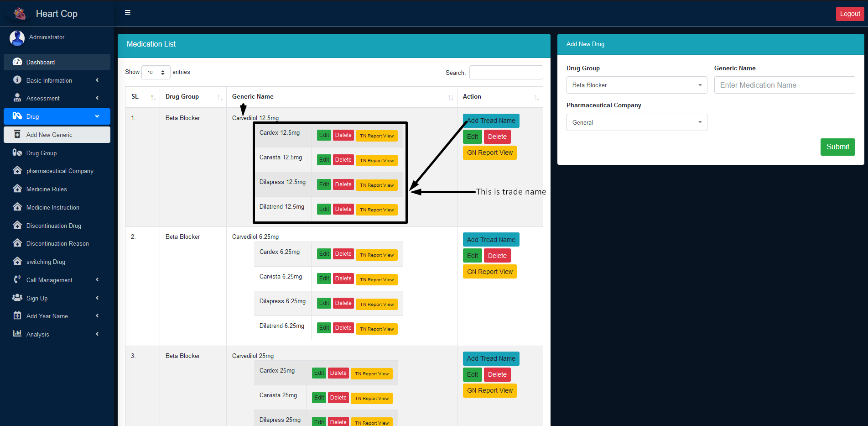Toggle sort on Generic Name column

tap(450, 97)
